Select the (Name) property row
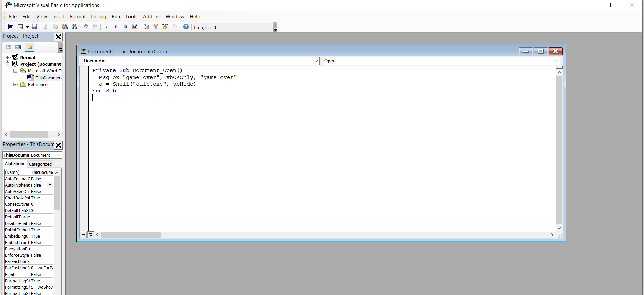Viewport: 644px width, 295px height. coord(29,172)
